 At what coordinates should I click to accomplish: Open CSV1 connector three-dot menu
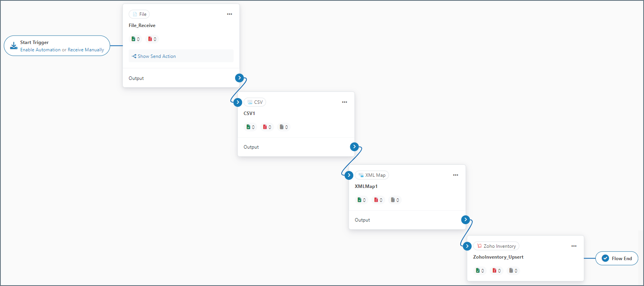pyautogui.click(x=344, y=102)
